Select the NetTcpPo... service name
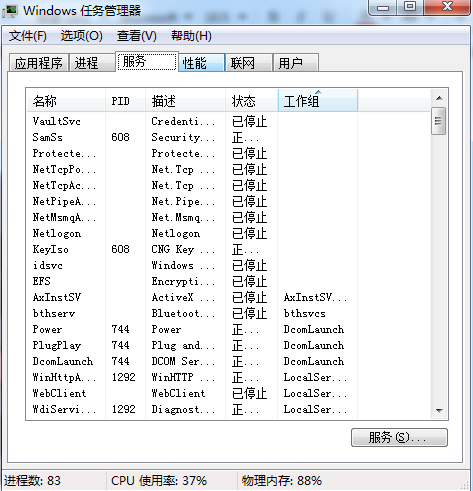The width and height of the screenshot is (473, 491). point(64,169)
